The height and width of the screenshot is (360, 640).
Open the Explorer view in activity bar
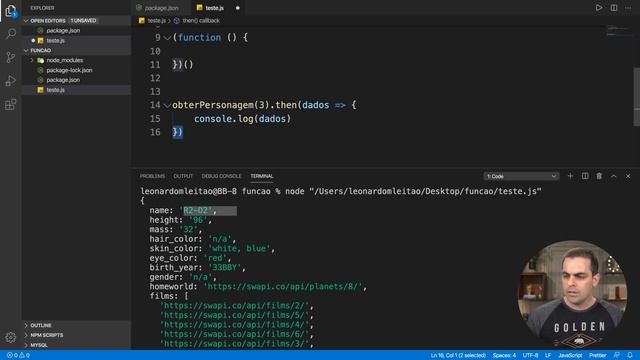[x=11, y=11]
